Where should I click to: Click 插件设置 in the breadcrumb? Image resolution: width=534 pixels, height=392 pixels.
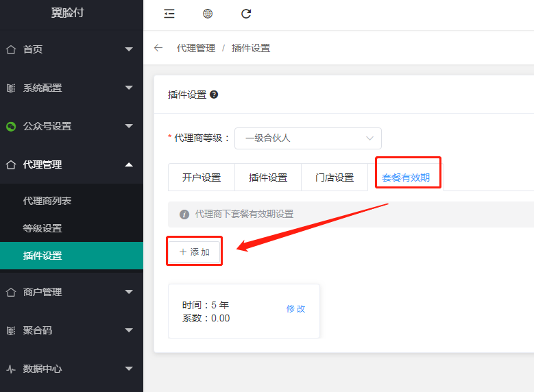click(x=251, y=48)
